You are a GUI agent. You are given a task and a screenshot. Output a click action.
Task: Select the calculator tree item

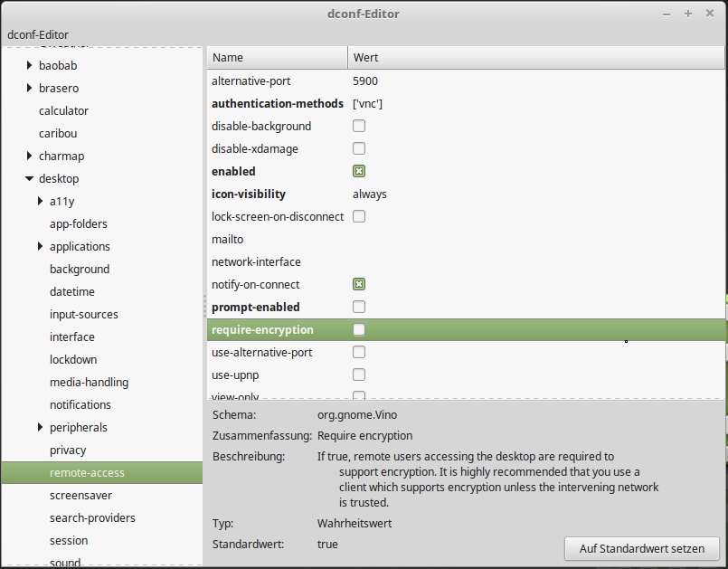point(63,110)
